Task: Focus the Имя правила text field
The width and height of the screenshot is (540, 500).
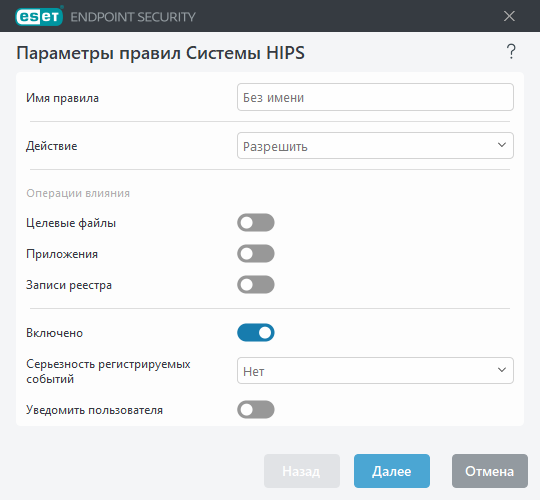Action: pyautogui.click(x=375, y=97)
